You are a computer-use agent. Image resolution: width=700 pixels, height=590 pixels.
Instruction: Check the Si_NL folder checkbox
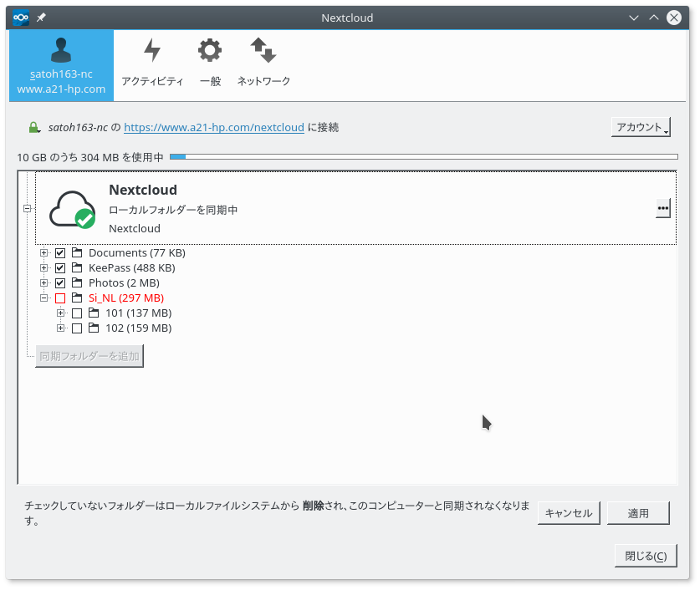[x=60, y=299]
